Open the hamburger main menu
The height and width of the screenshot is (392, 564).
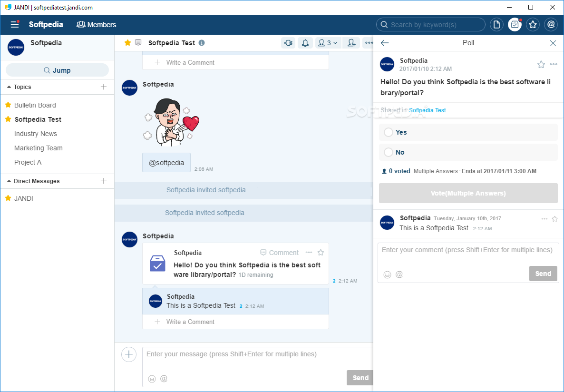click(x=14, y=24)
